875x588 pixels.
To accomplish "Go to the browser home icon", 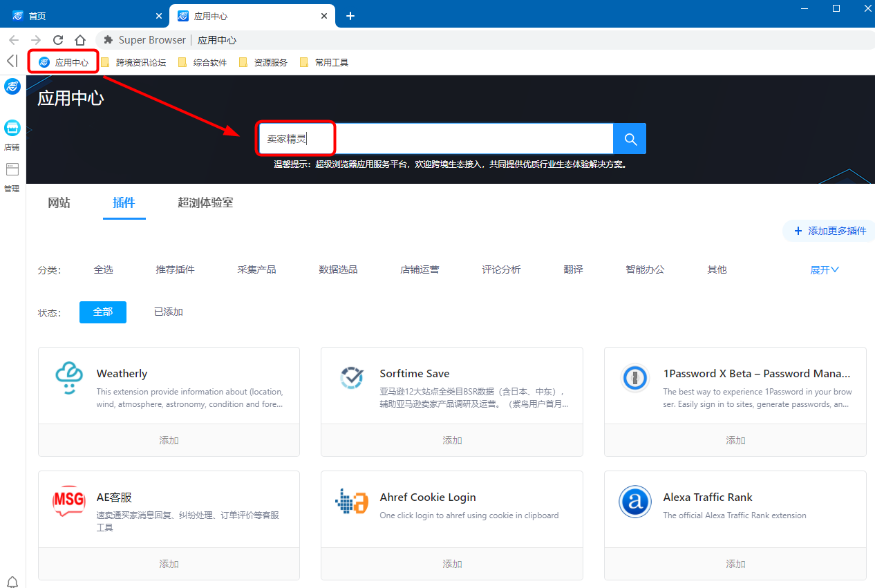I will point(80,40).
